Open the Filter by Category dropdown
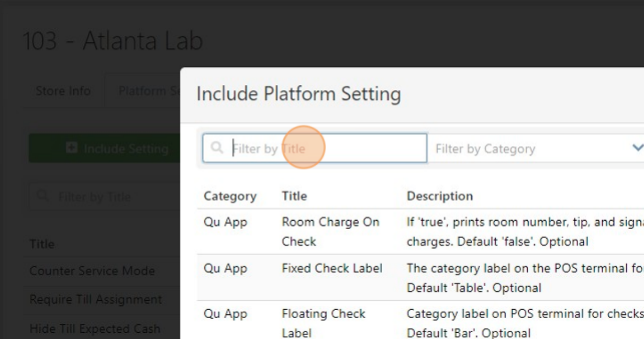This screenshot has height=339, width=644. click(537, 149)
